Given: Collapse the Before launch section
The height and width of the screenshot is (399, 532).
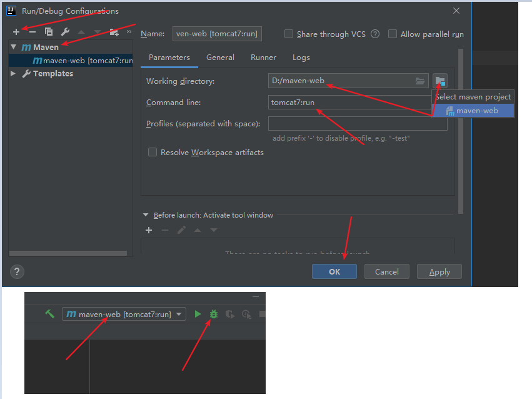Looking at the screenshot, I should [x=146, y=215].
